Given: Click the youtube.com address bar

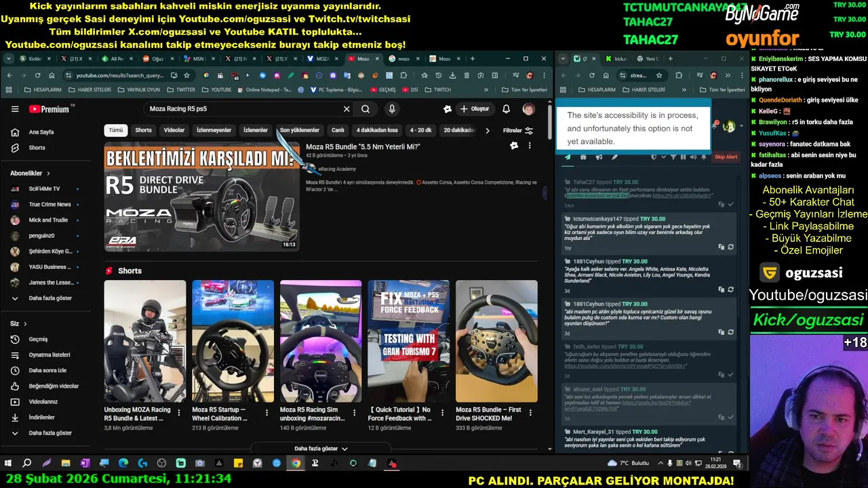Looking at the screenshot, I should [x=121, y=75].
